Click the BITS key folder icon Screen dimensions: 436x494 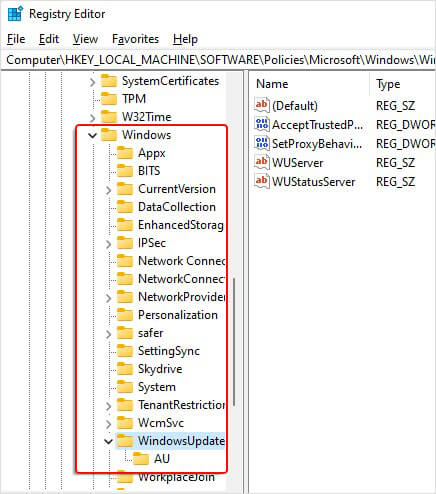pyautogui.click(x=125, y=171)
